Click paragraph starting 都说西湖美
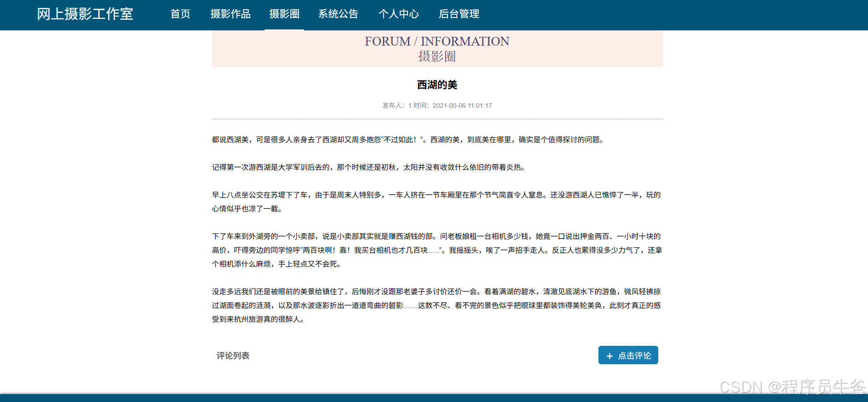The height and width of the screenshot is (402, 868). click(409, 140)
